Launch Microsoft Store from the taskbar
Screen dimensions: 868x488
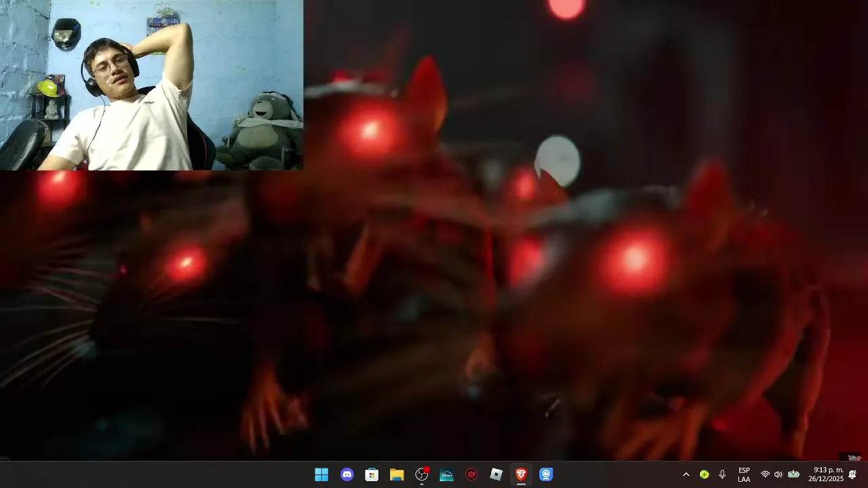(x=372, y=474)
